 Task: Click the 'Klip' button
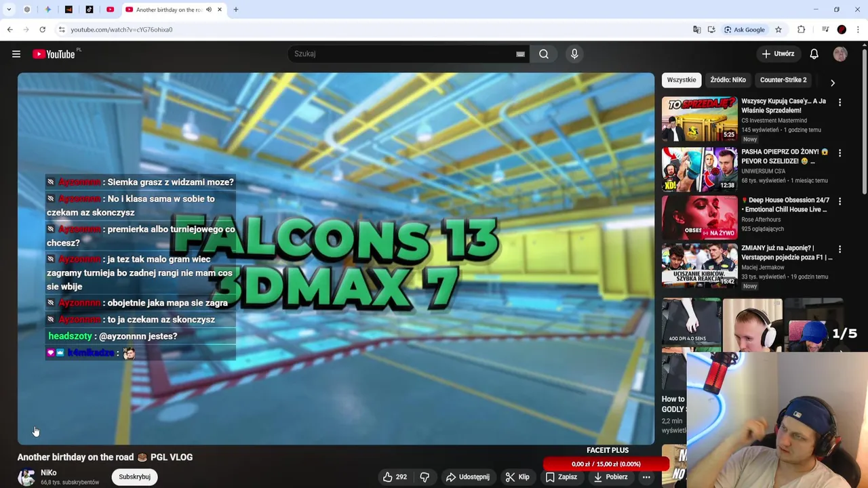517,477
